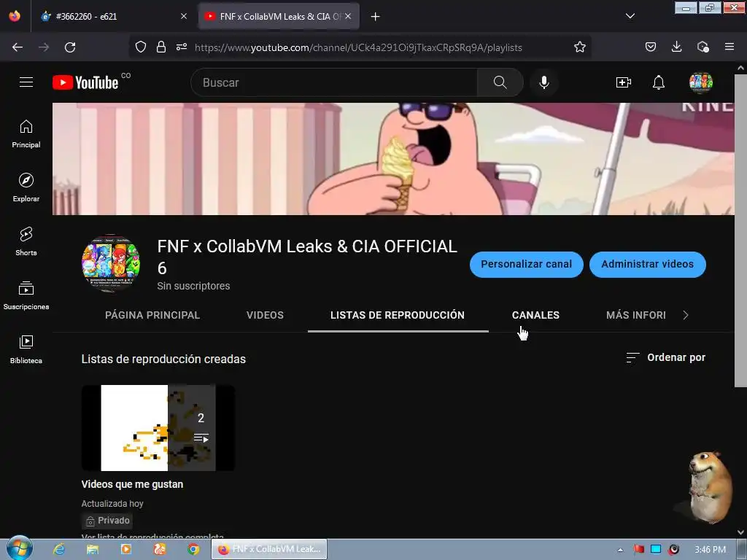Click the Firefox View icon
747x560 pixels.
(x=15, y=16)
